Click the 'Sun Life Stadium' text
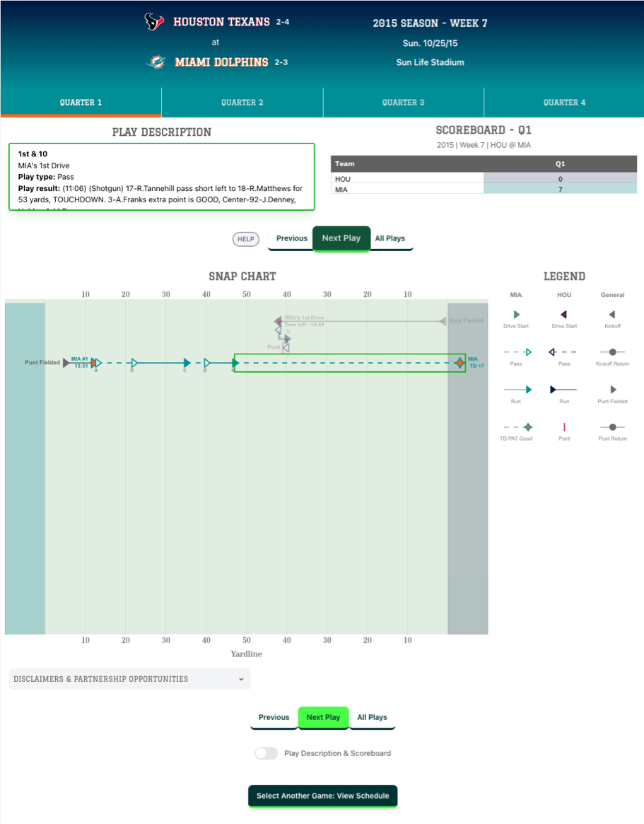Screen dimensions: 644x824 [x=431, y=62]
